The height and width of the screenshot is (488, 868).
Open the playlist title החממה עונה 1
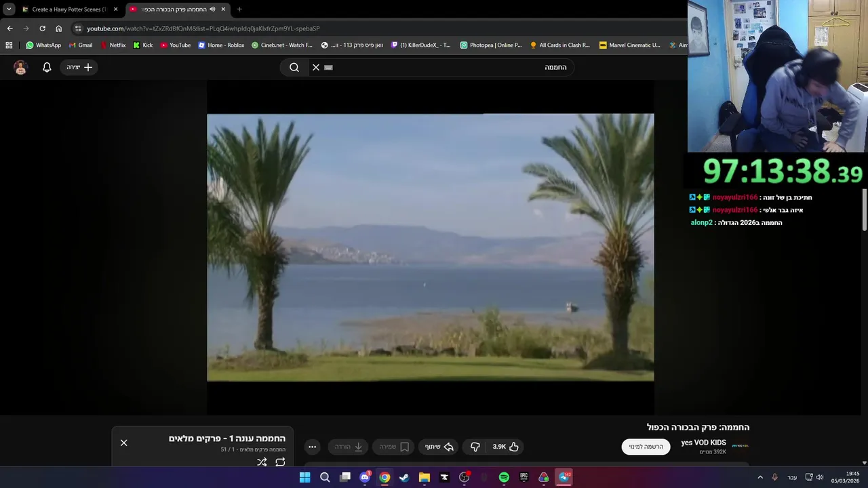point(227,439)
